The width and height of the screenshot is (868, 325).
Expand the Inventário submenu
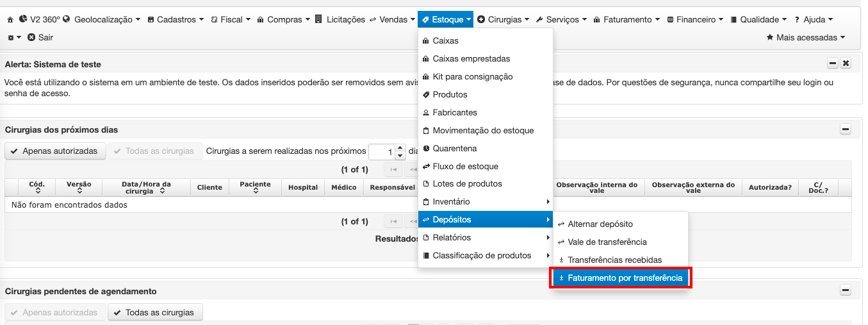click(485, 202)
